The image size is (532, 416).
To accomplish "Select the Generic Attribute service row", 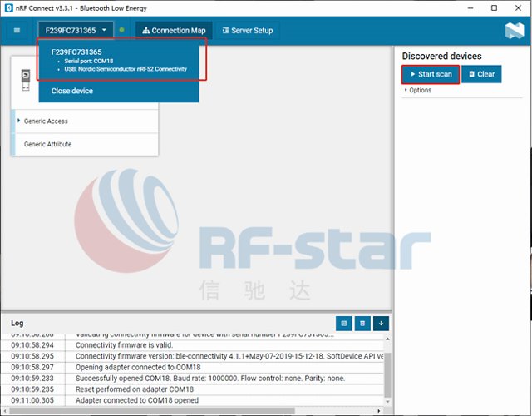I will [85, 144].
